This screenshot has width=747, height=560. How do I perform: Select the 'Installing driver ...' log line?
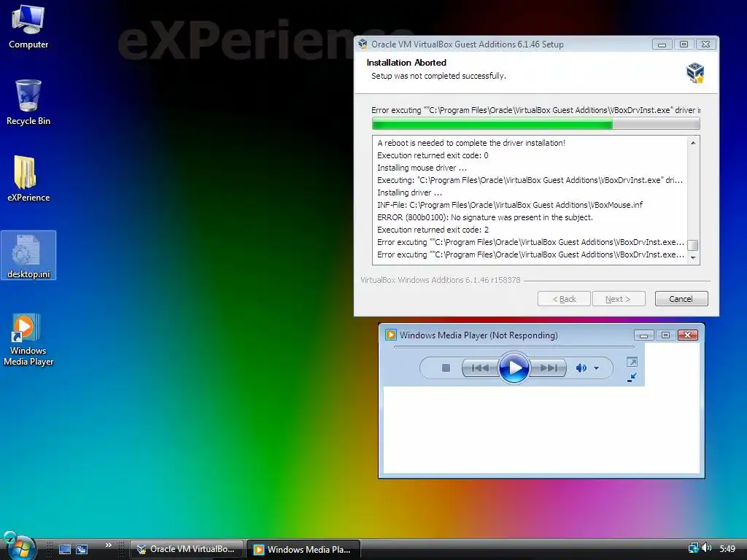tap(409, 192)
